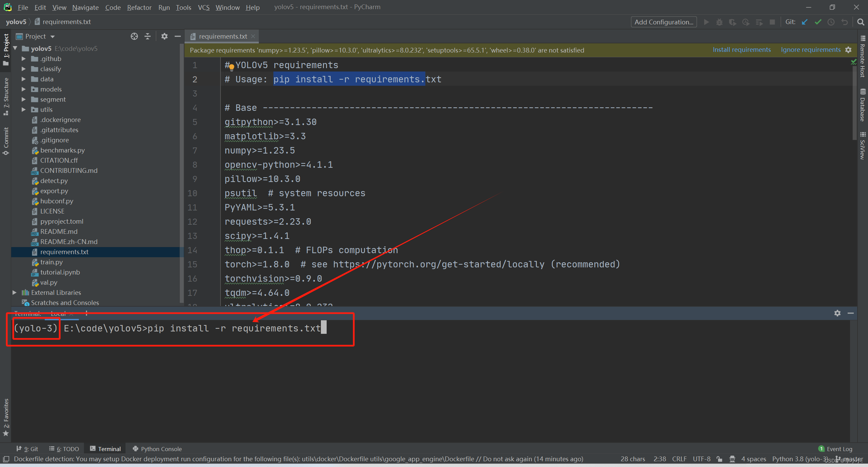
Task: Click Git Update Project blue arrow
Action: point(805,22)
